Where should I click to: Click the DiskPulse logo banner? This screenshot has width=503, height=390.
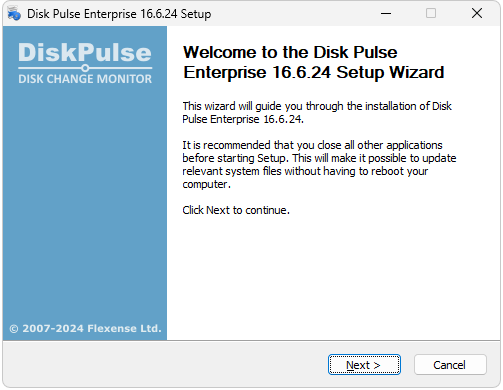tap(85, 63)
